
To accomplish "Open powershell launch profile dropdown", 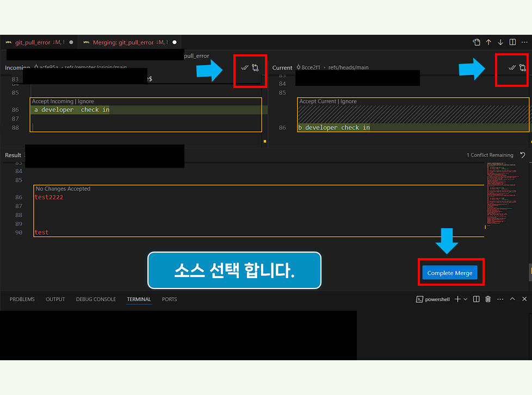I will pos(466,299).
